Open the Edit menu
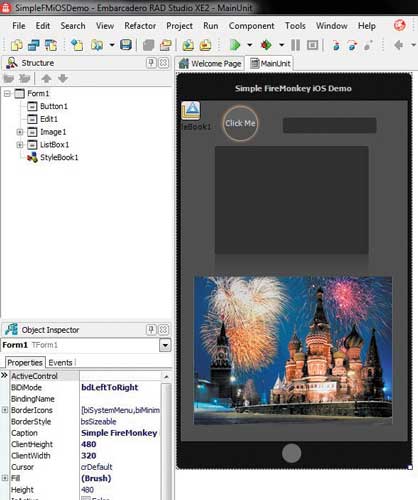Screen dimensions: 418x500 click(x=43, y=26)
